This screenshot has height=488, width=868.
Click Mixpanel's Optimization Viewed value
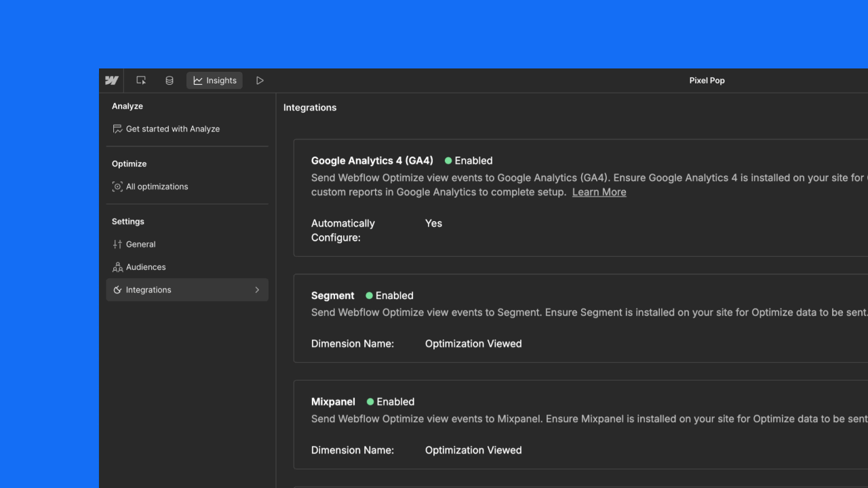(x=473, y=450)
